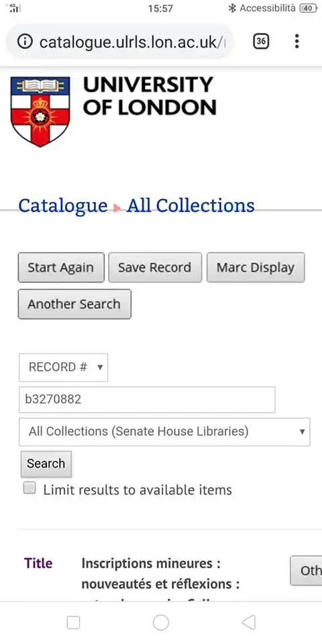
Task: Click the Start Again button
Action: [61, 268]
